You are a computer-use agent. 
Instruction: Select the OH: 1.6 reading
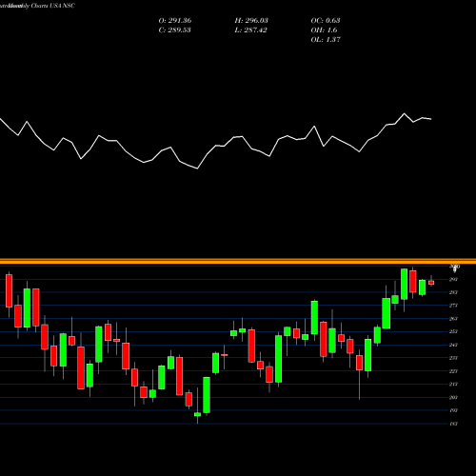(x=324, y=30)
